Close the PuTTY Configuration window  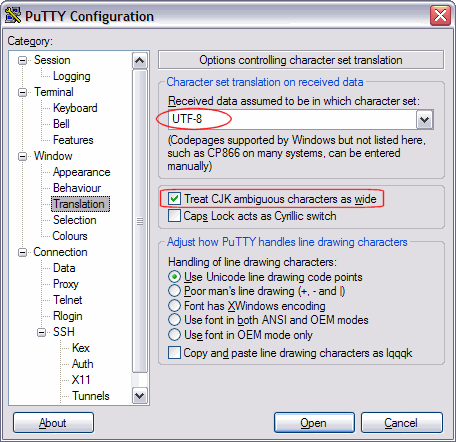[x=440, y=15]
